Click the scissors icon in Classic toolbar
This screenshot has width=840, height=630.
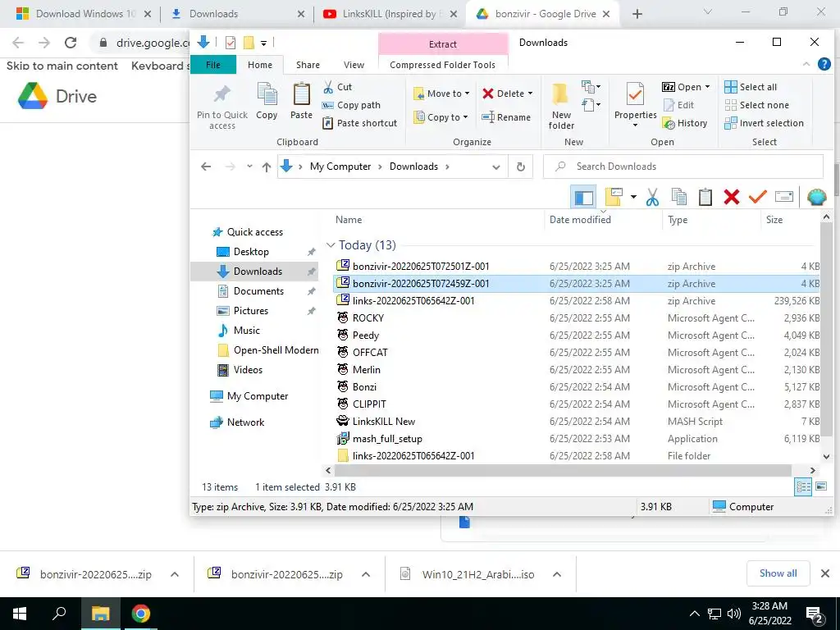[652, 197]
